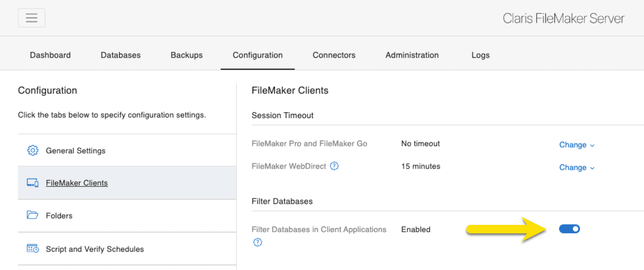Click the Filter Databases heading

[x=282, y=201]
